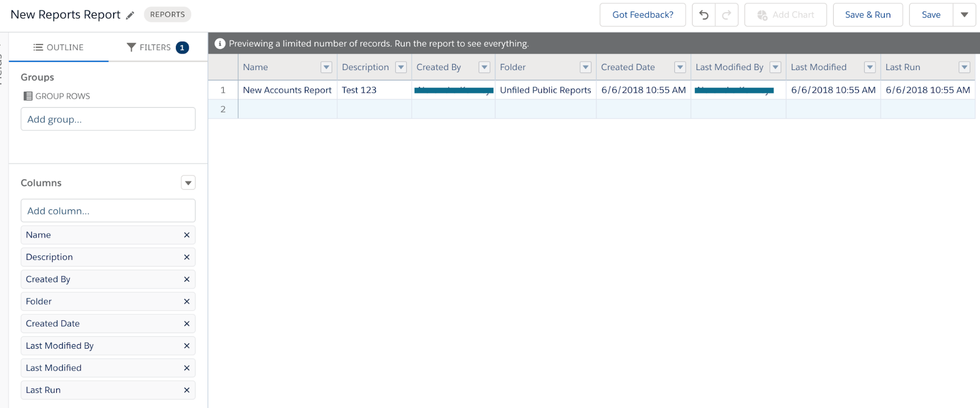This screenshot has height=408, width=980.
Task: Open the Last Modified By header dropdown
Action: click(x=776, y=67)
